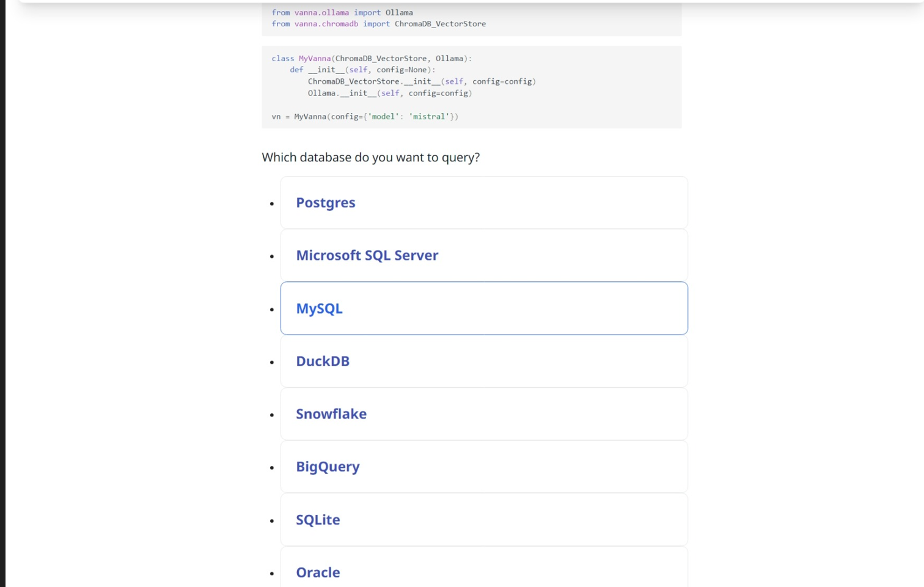Select the Postgres database option
924x587 pixels.
coord(484,202)
